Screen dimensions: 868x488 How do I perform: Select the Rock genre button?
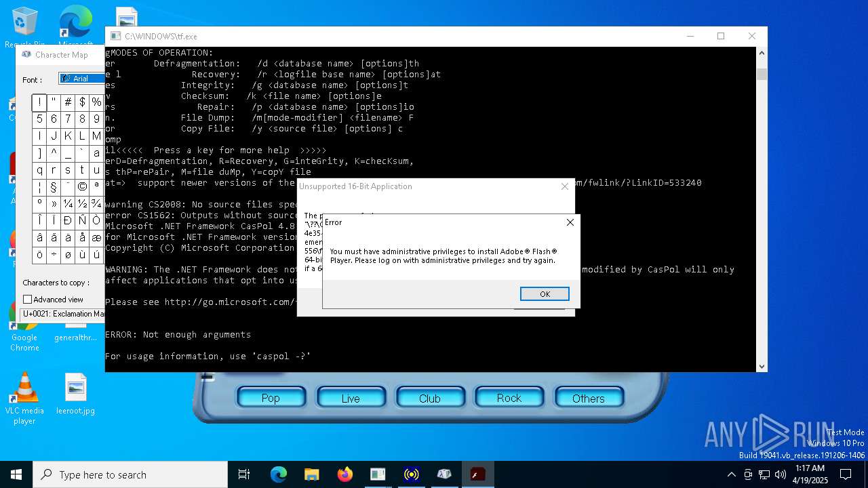(x=509, y=398)
